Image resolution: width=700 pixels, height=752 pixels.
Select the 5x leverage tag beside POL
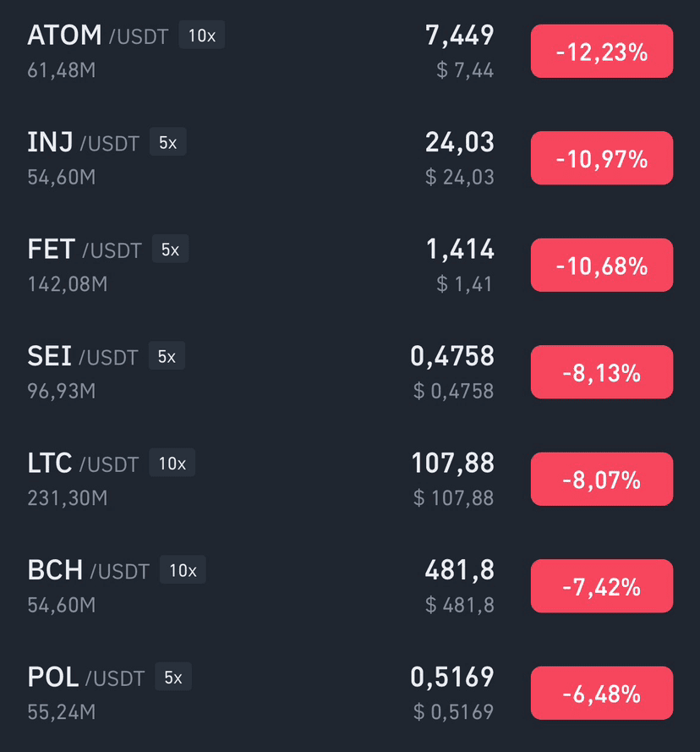click(x=173, y=677)
